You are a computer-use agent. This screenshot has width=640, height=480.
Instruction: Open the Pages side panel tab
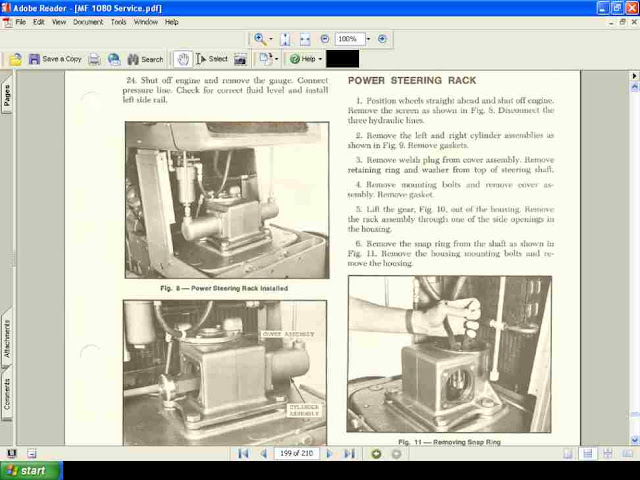click(7, 95)
